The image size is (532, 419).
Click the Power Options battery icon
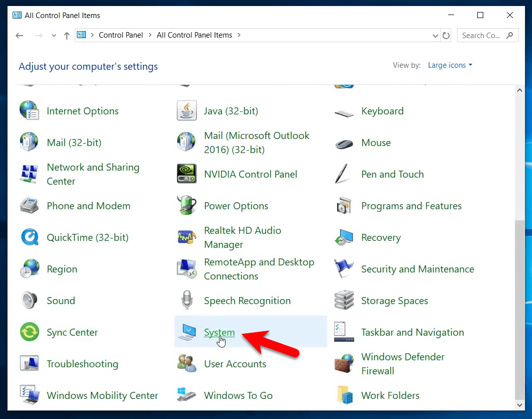(x=186, y=205)
